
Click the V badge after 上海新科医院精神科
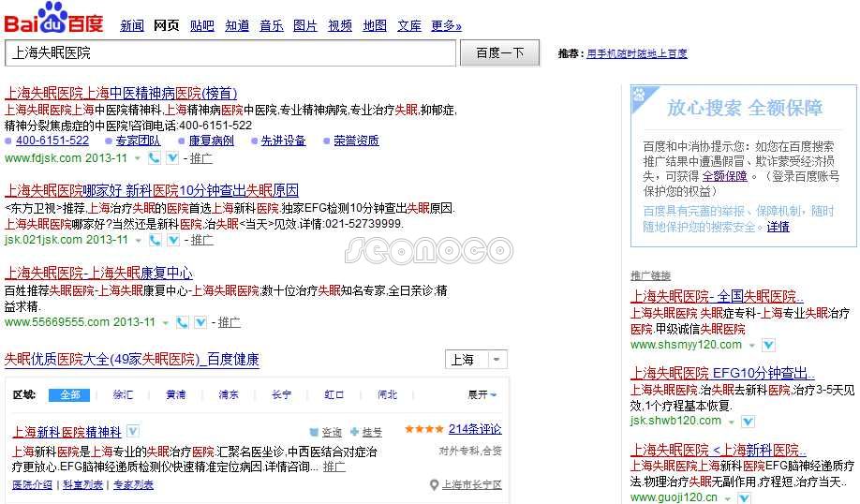pos(133,431)
